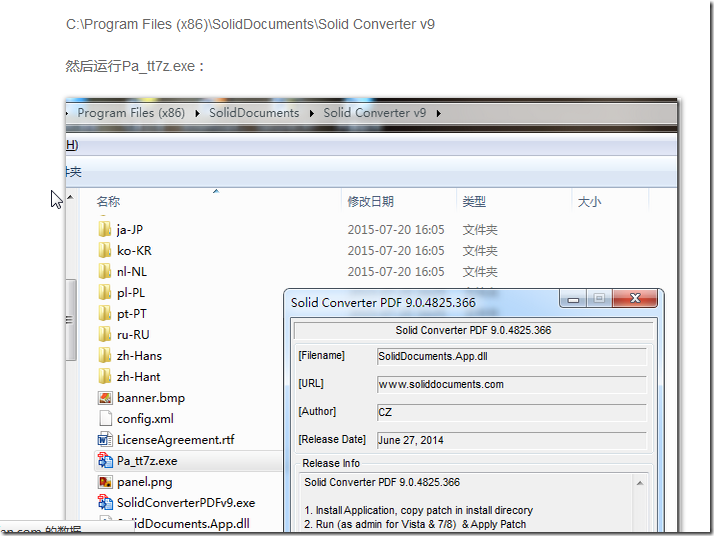Click the banner.bmp image file icon
This screenshot has width=714, height=536.
105,398
